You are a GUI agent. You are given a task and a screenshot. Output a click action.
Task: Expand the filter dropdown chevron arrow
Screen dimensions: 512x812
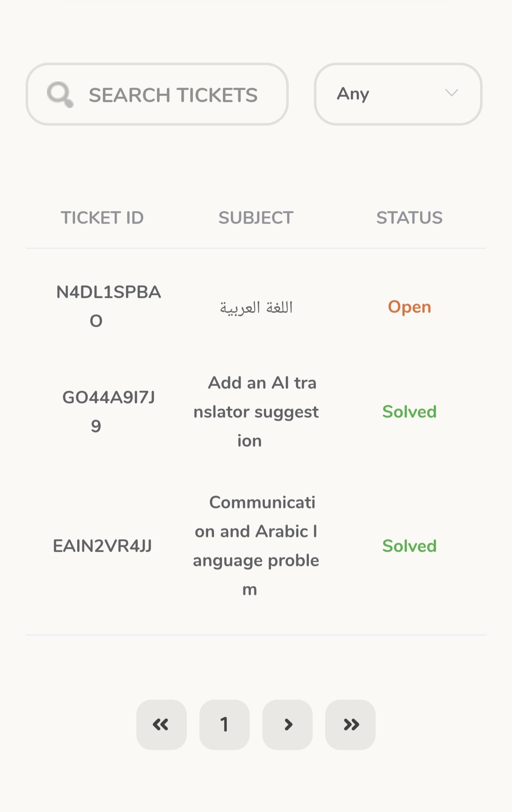[x=451, y=93]
